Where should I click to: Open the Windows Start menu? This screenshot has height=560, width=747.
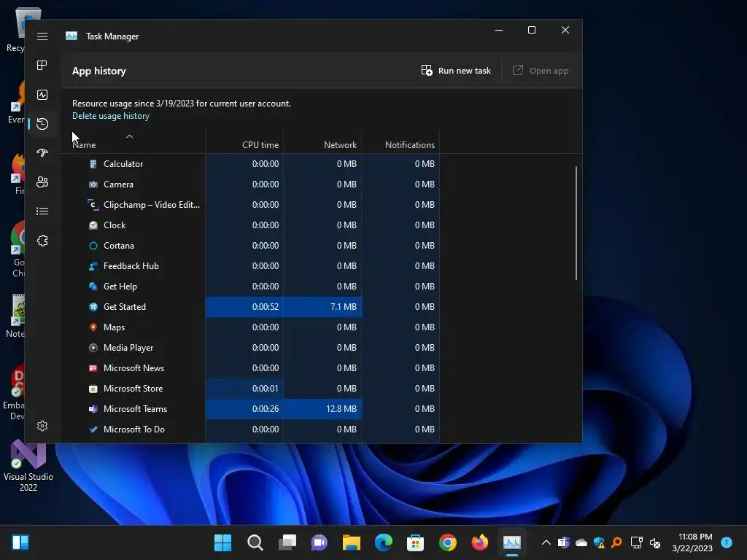pyautogui.click(x=223, y=542)
